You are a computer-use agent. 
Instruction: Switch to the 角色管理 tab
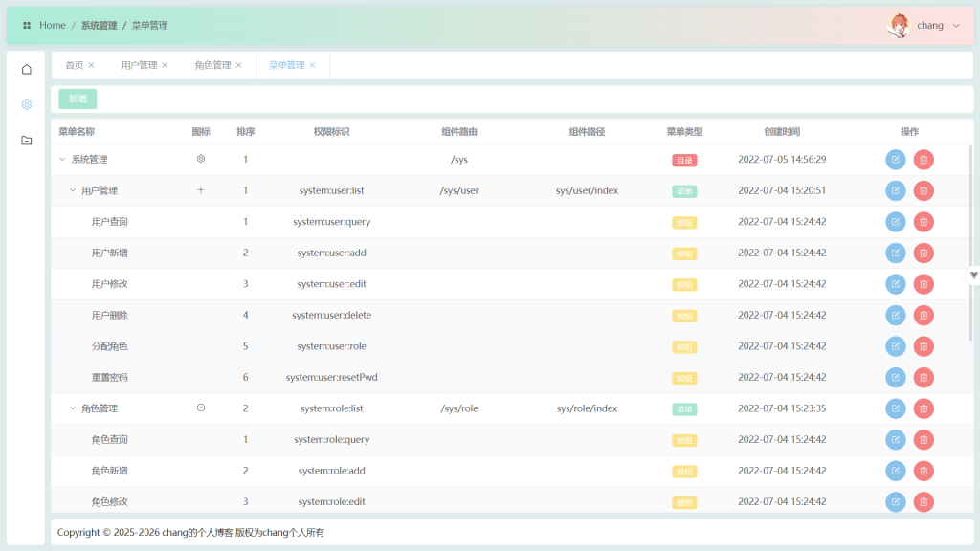[212, 65]
